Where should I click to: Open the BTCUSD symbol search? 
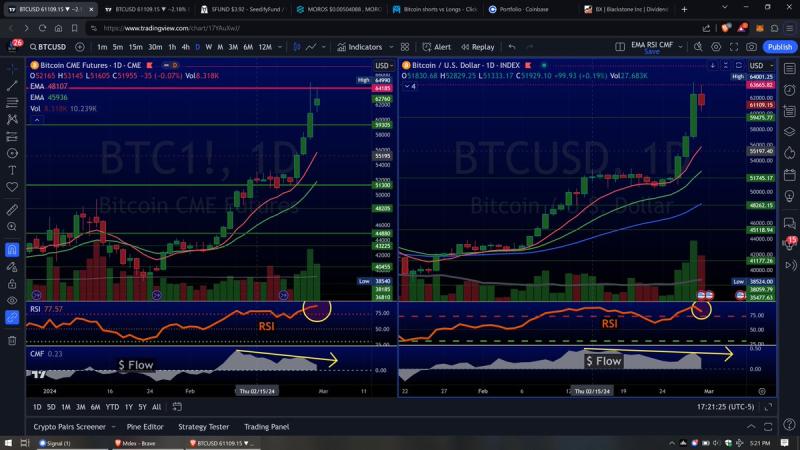48,47
